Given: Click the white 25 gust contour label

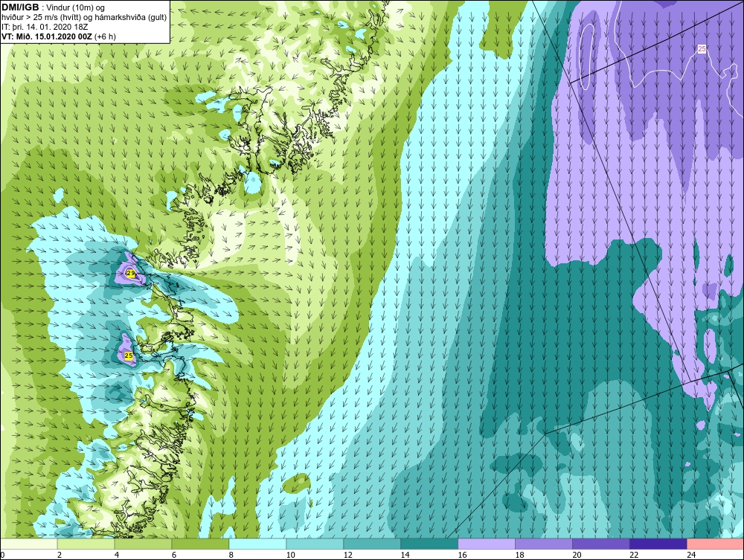Looking at the screenshot, I should click(x=702, y=48).
